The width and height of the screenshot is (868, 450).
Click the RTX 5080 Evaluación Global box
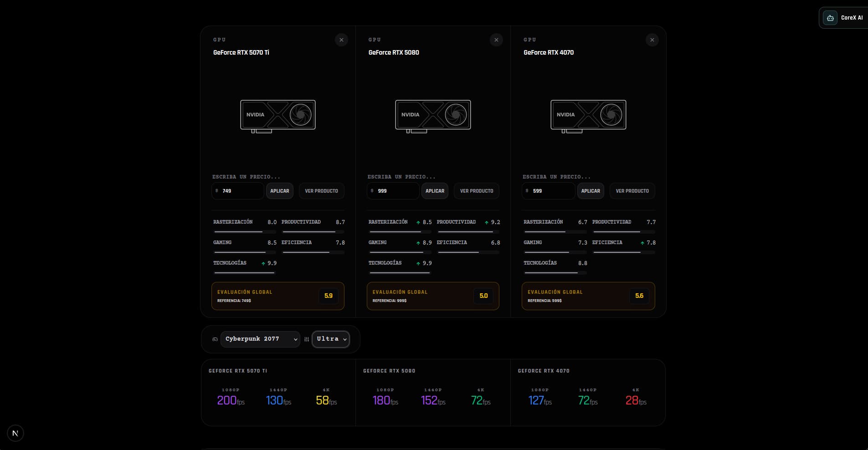click(x=433, y=296)
